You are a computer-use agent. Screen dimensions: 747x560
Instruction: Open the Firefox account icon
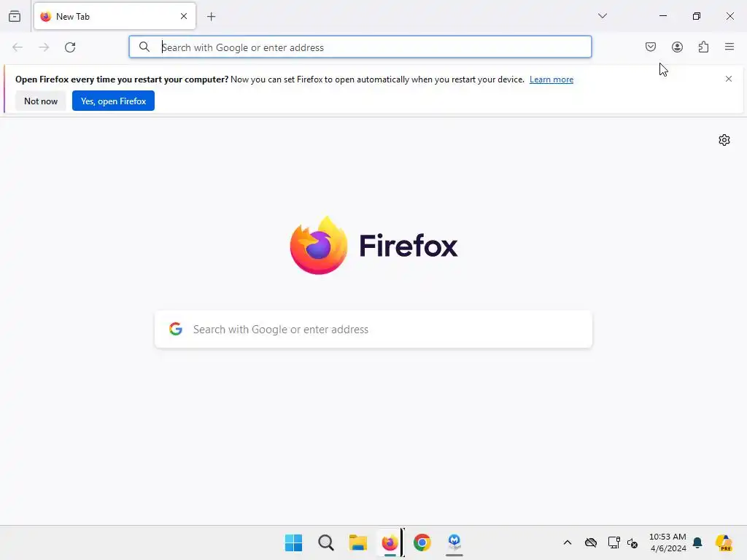pyautogui.click(x=677, y=47)
